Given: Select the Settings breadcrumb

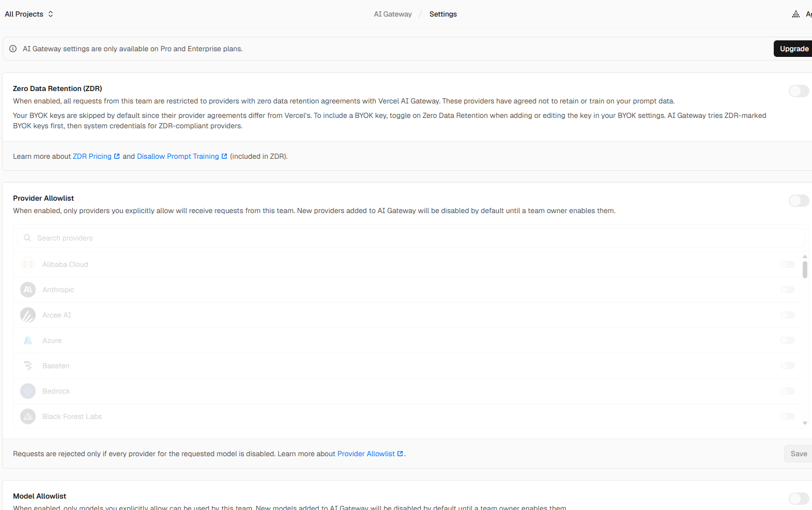Looking at the screenshot, I should click(x=443, y=14).
